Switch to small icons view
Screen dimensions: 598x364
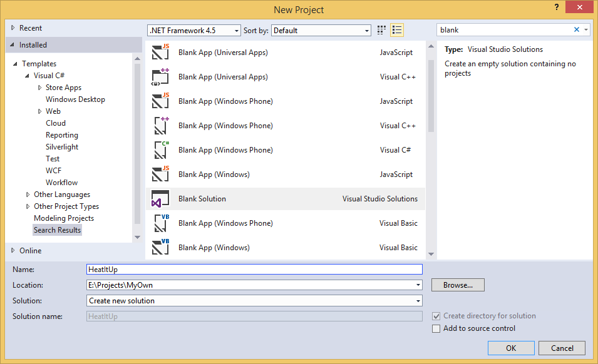381,30
